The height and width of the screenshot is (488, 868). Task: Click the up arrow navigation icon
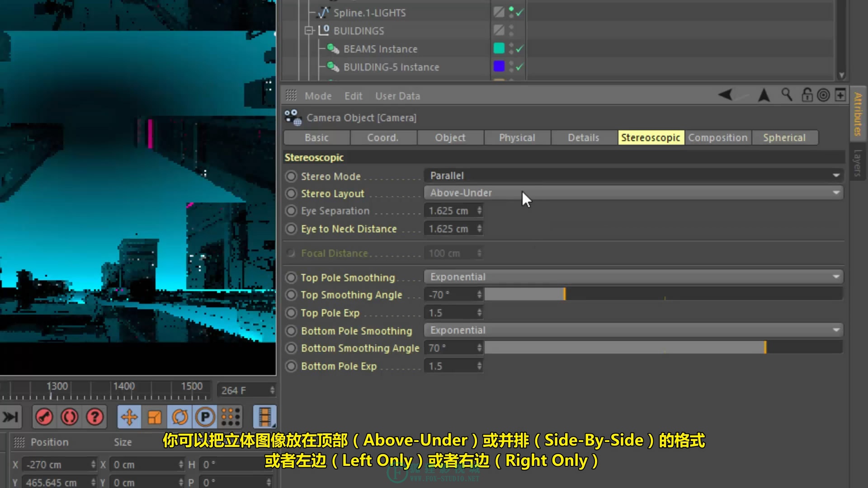(x=764, y=95)
